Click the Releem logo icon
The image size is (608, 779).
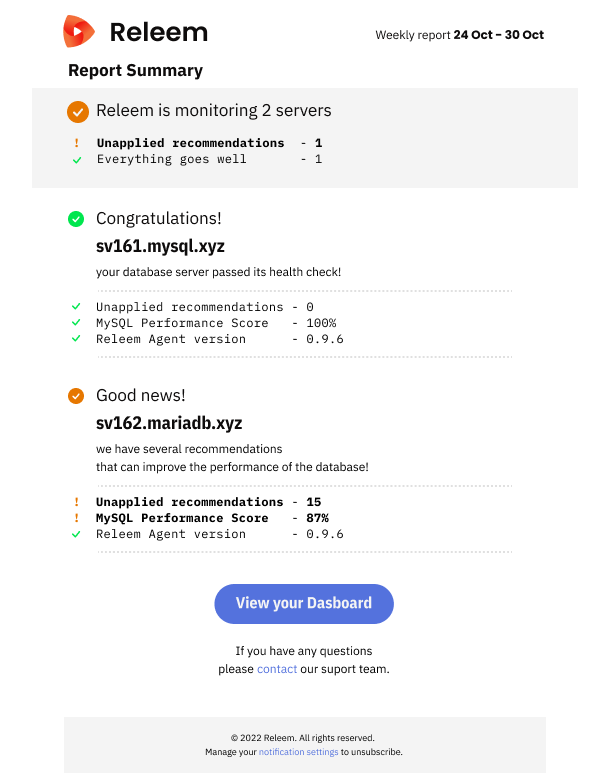[78, 31]
